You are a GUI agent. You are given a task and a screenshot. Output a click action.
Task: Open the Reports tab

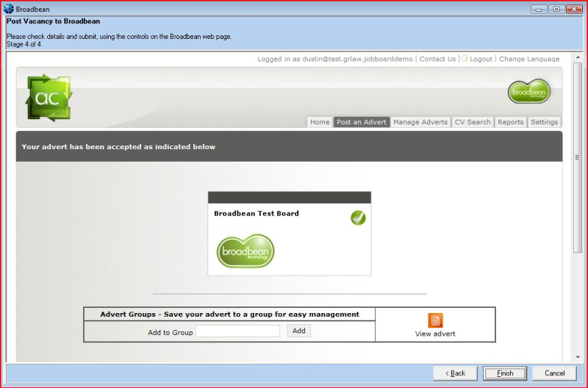tap(510, 122)
